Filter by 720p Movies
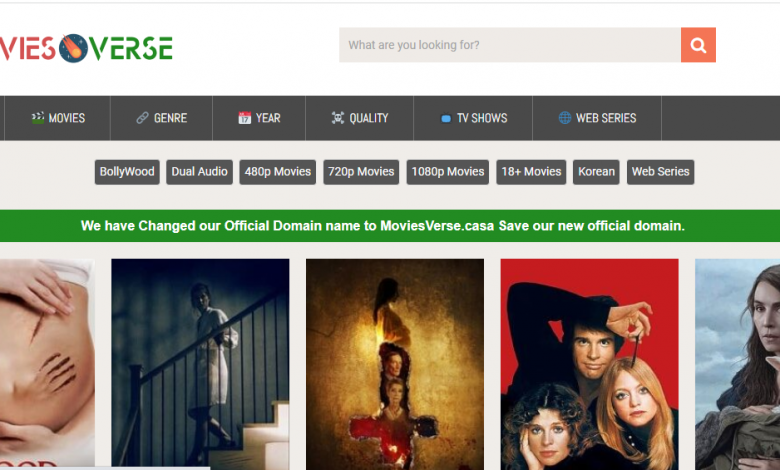This screenshot has width=780, height=470. (x=361, y=172)
